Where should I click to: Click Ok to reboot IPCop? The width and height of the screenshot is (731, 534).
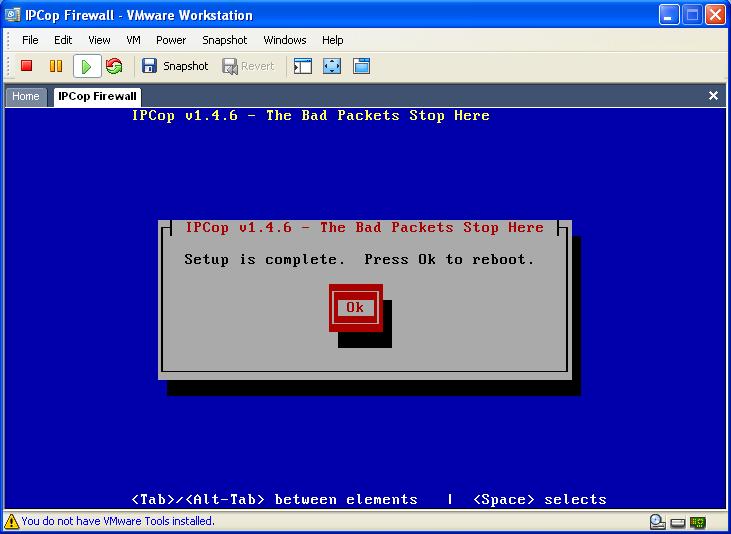point(356,307)
